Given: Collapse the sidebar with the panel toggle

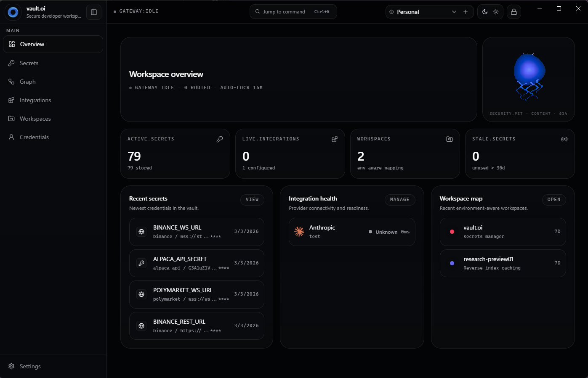Looking at the screenshot, I should point(93,12).
